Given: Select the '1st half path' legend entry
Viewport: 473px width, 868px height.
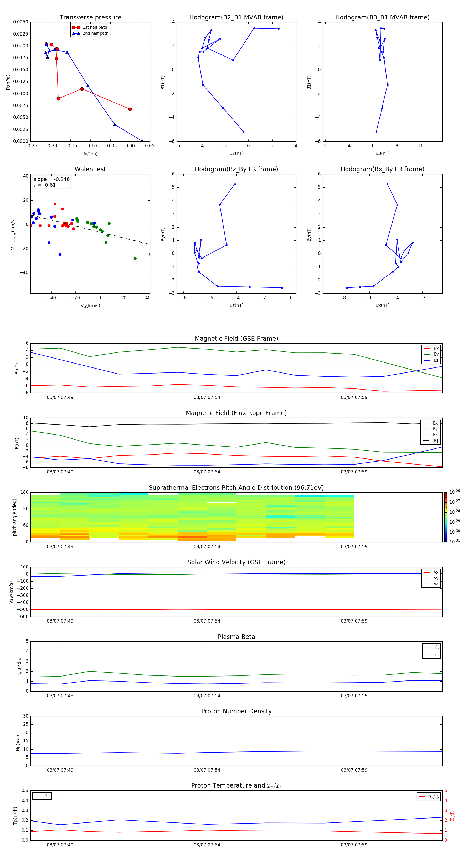Looking at the screenshot, I should (90, 27).
